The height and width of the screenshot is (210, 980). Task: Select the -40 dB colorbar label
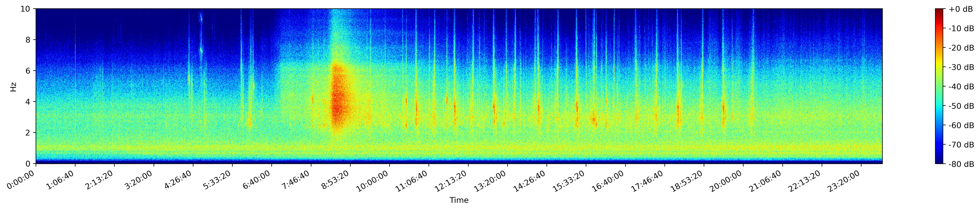tap(961, 87)
